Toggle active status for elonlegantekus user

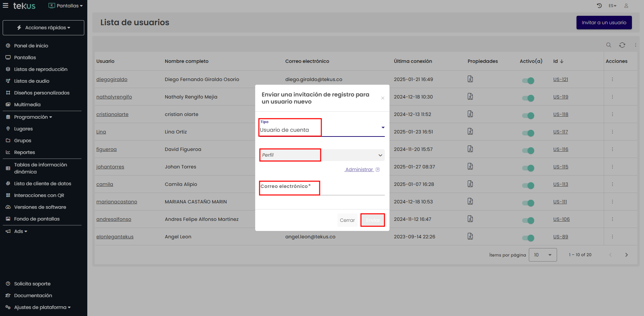[x=528, y=238]
